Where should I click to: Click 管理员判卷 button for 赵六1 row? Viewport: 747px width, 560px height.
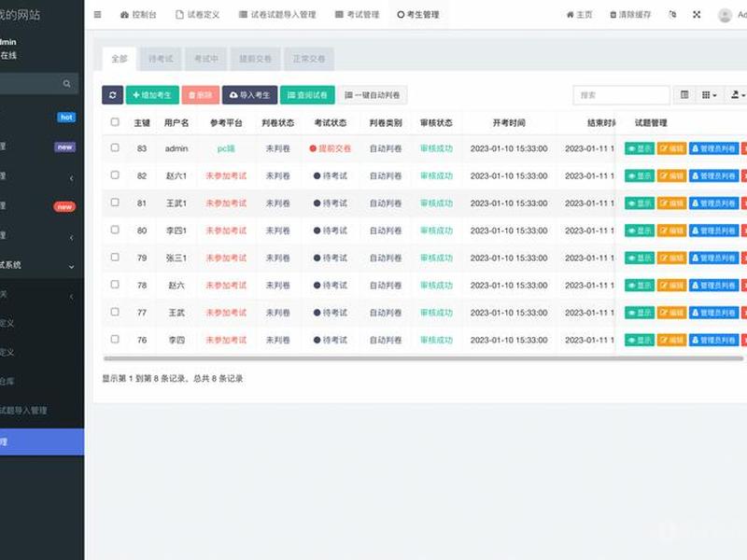[x=713, y=175]
